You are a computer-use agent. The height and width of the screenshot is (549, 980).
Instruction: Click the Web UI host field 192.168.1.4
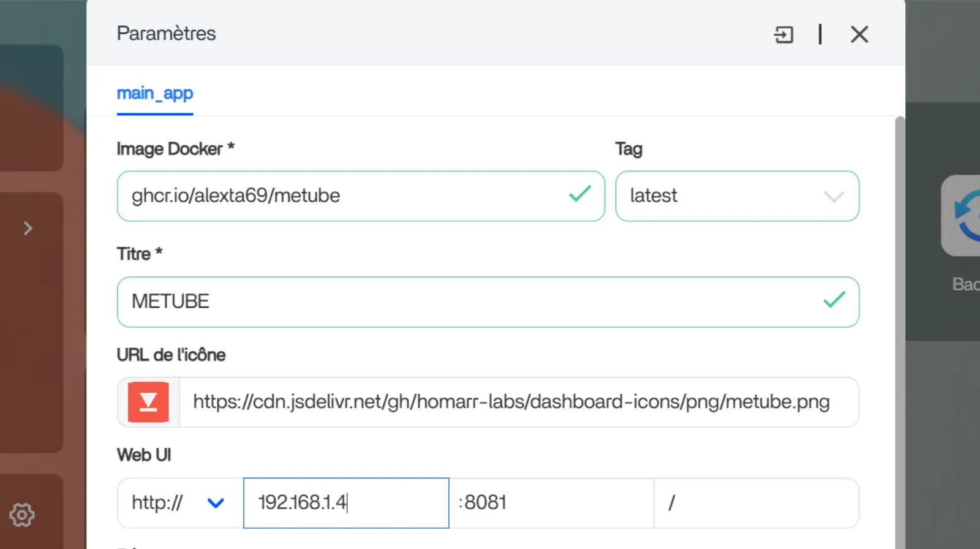(x=345, y=503)
